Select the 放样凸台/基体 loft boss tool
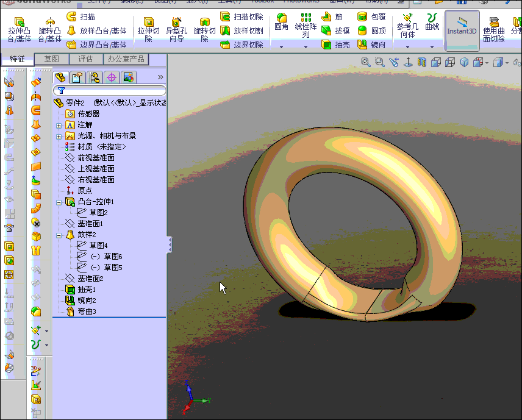522x420 pixels. (x=96, y=30)
